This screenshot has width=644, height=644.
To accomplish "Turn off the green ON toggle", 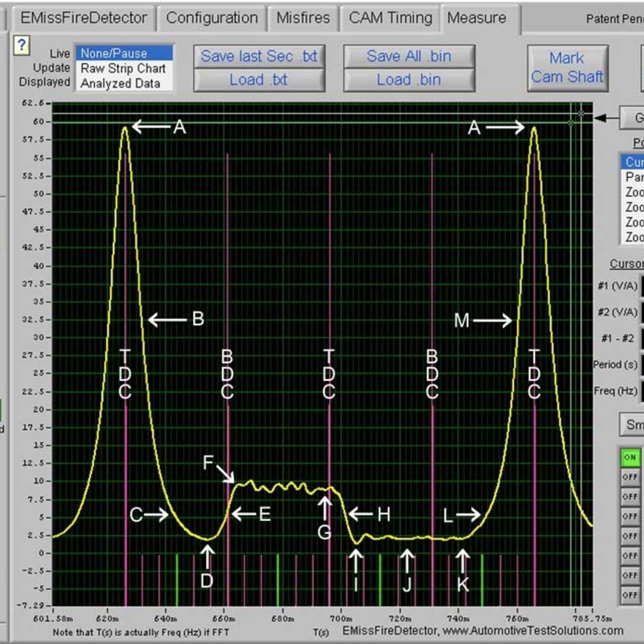I will [630, 457].
